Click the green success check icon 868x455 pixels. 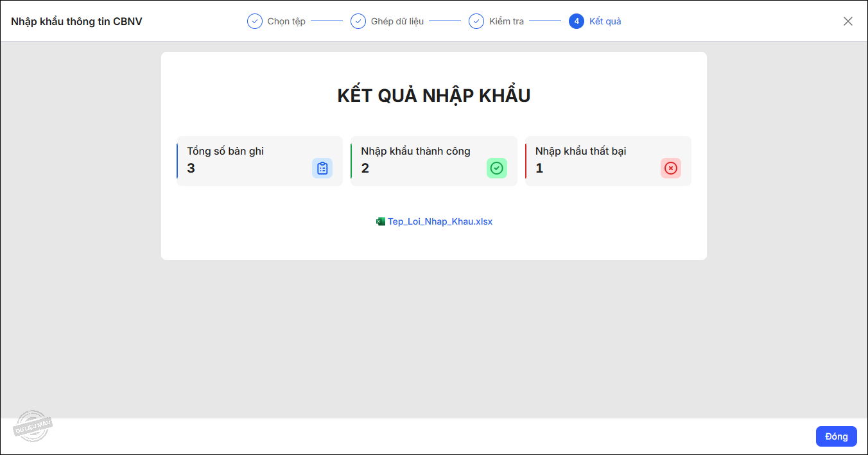pyautogui.click(x=496, y=168)
